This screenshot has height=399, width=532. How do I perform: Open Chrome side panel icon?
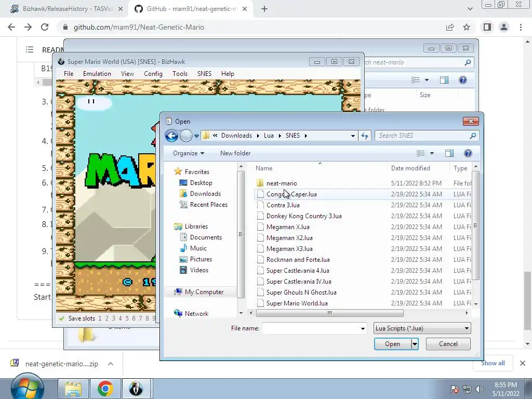click(x=487, y=27)
